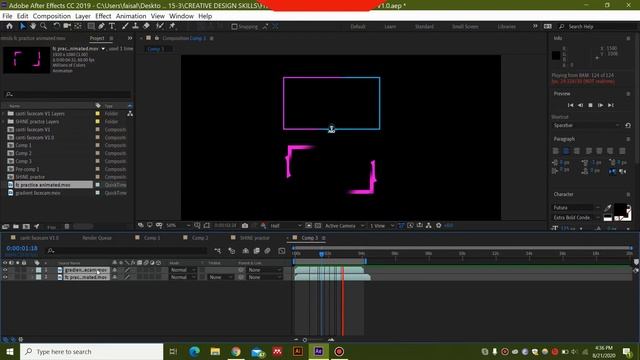Viewport: 640px width, 360px height.
Task: Click the timeline zoom slider handle
Action: click(x=304, y=340)
